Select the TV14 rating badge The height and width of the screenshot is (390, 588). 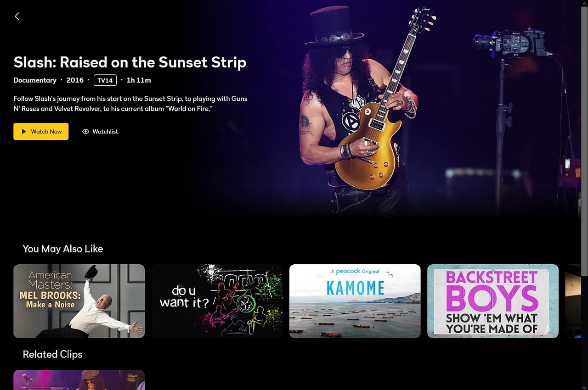click(x=105, y=80)
